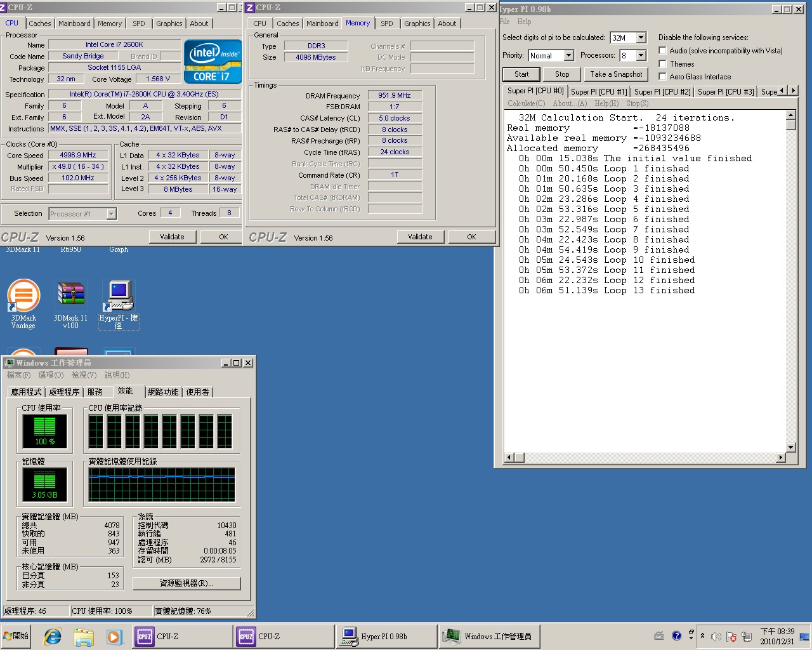Click DRAM Frequency 951.9 MHz field
Image resolution: width=812 pixels, height=650 pixels.
point(395,95)
